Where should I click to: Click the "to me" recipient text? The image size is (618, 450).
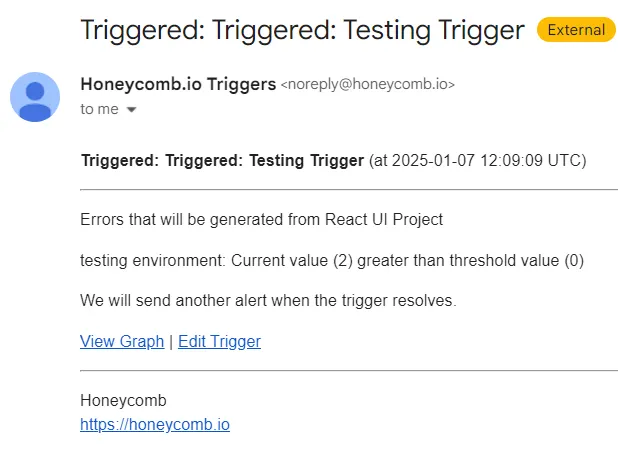click(x=99, y=109)
